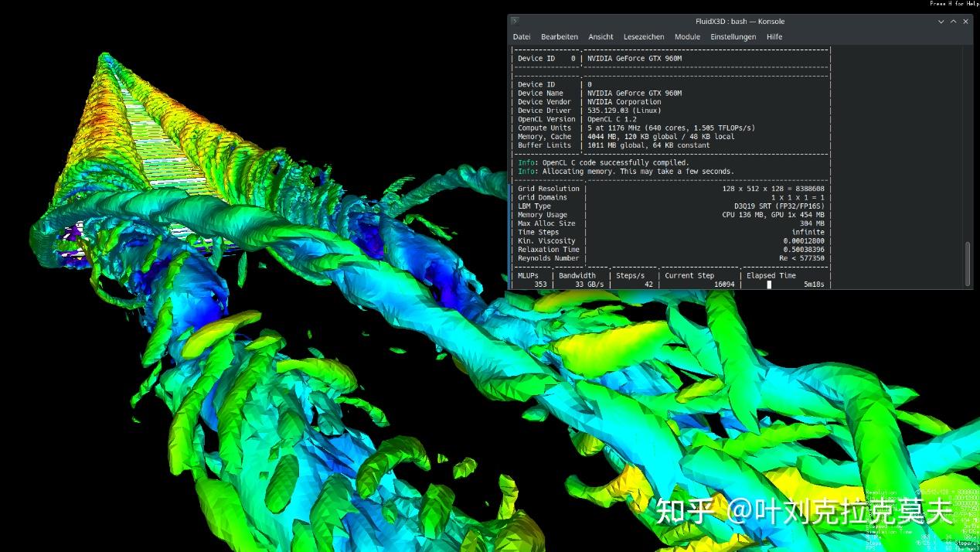Open the Ansicht menu
The width and height of the screenshot is (980, 552).
601,36
